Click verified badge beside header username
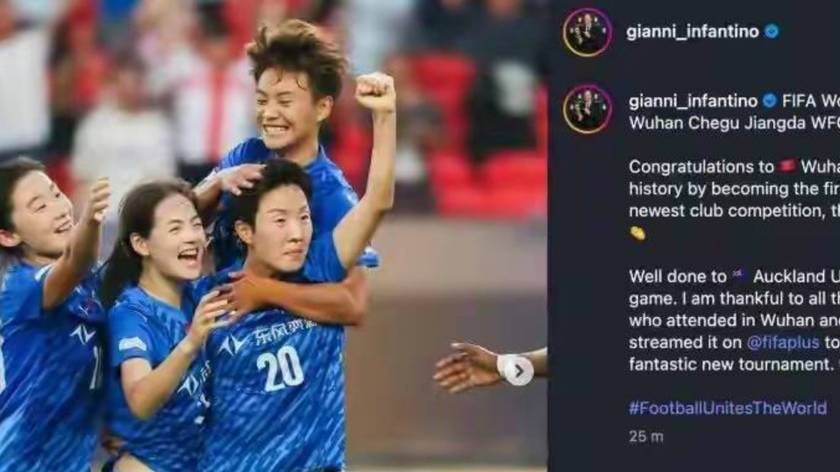Viewport: 840px width, 472px height. 771,32
